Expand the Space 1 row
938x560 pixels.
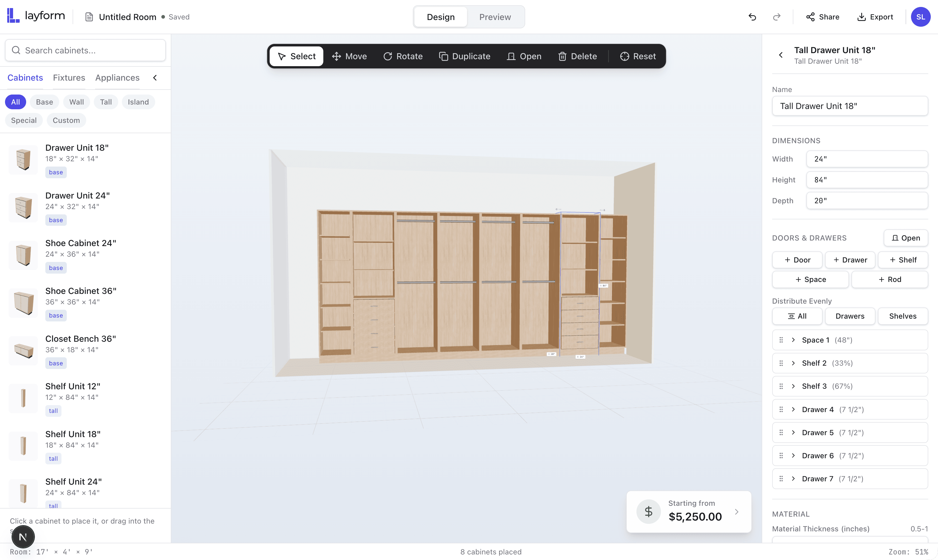pyautogui.click(x=793, y=340)
